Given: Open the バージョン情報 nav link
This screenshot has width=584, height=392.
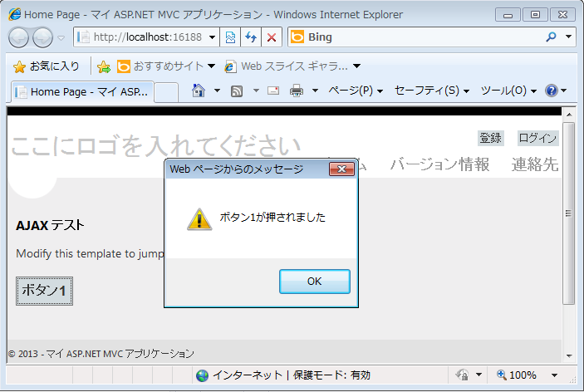Looking at the screenshot, I should click(x=439, y=164).
